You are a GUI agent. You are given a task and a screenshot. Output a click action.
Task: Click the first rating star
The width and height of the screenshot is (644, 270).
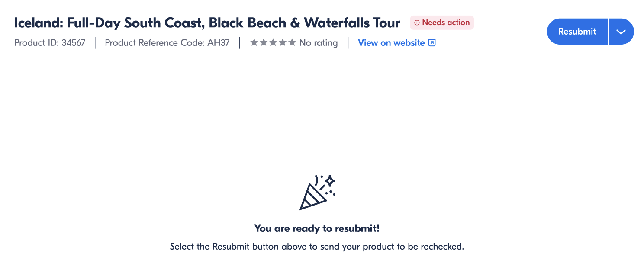[x=254, y=42]
